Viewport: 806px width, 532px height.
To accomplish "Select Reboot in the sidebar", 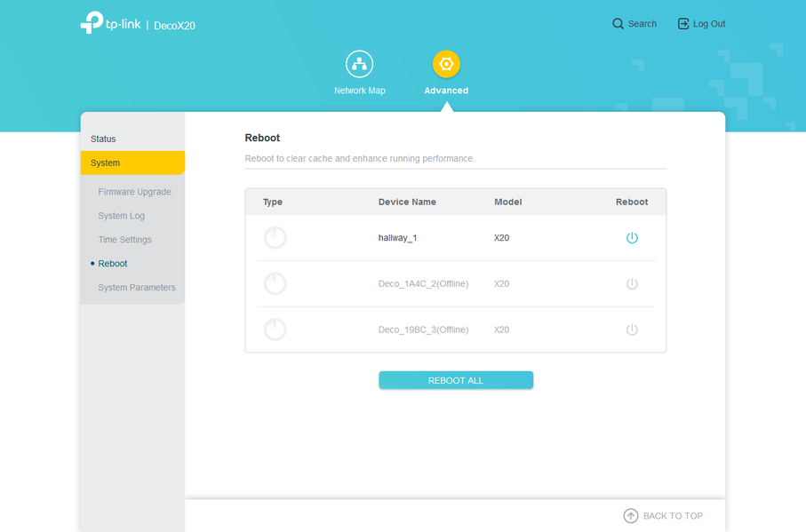I will 113,264.
